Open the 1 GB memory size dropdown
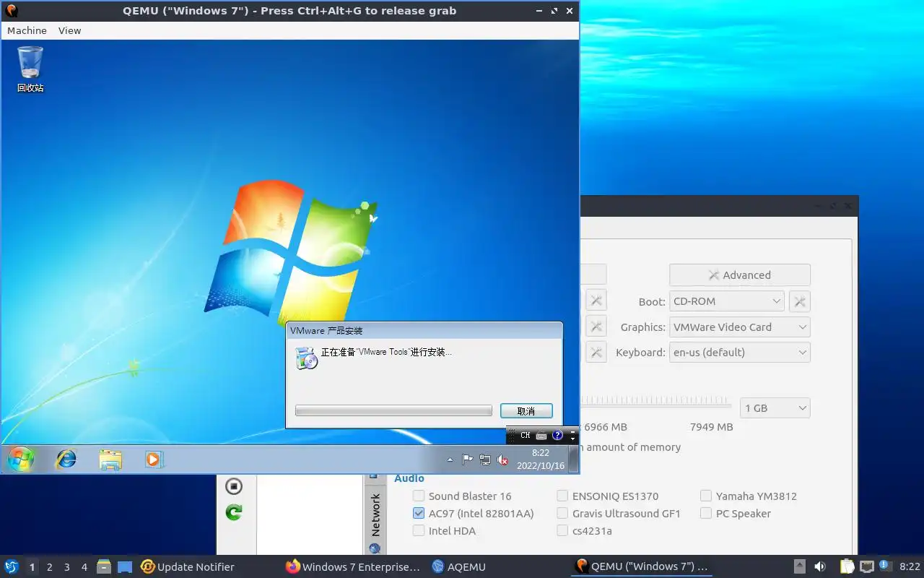The image size is (924, 578). (775, 408)
